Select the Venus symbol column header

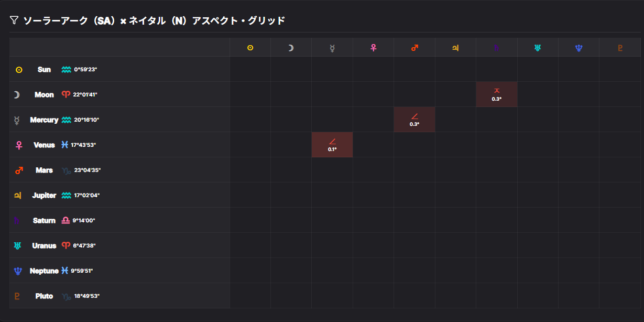click(373, 48)
